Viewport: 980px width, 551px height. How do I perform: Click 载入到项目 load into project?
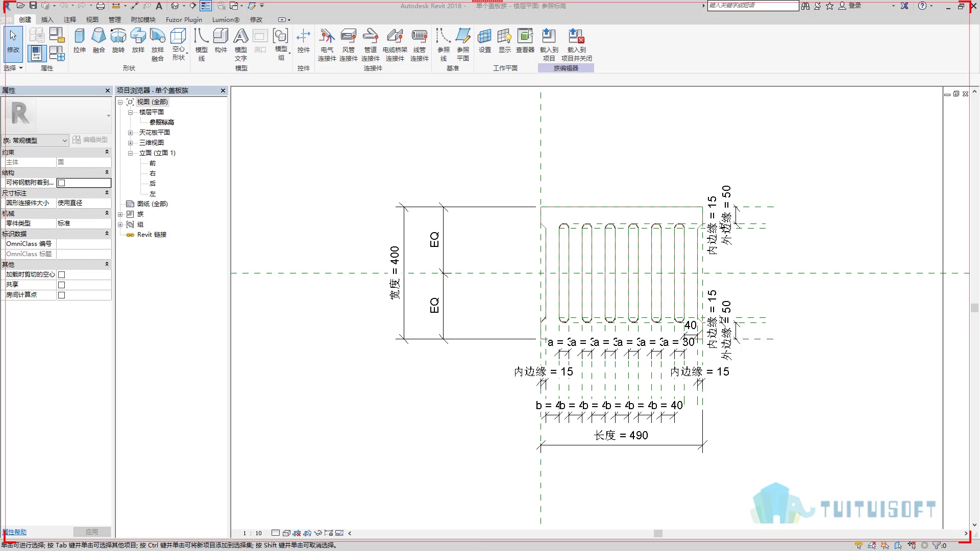pos(549,45)
